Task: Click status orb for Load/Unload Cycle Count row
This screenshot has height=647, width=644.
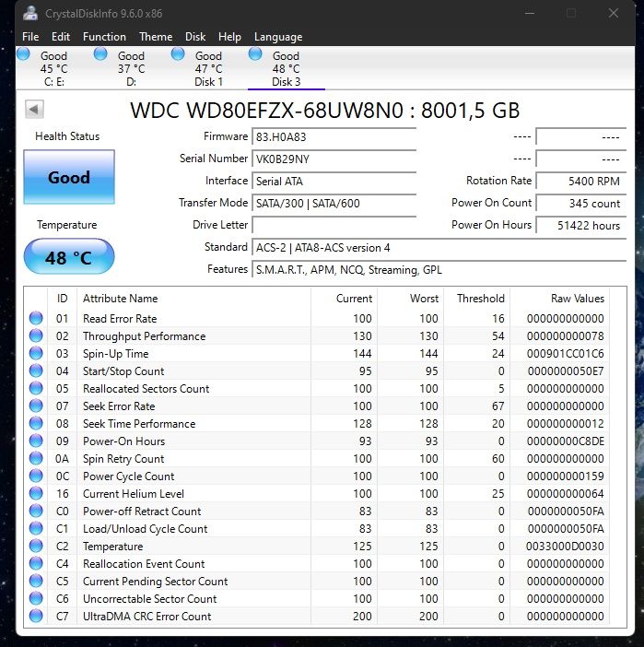Action: pyautogui.click(x=36, y=529)
